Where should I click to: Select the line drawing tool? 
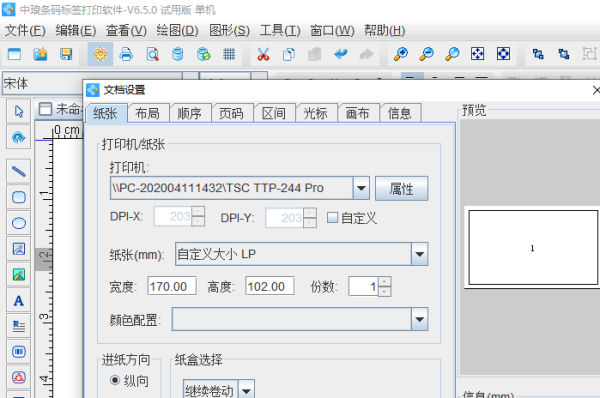coord(18,171)
